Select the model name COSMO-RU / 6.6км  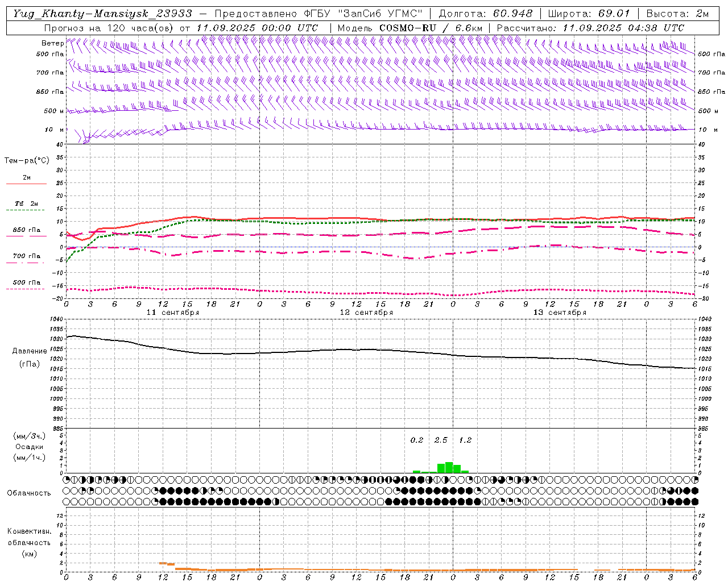click(x=431, y=28)
